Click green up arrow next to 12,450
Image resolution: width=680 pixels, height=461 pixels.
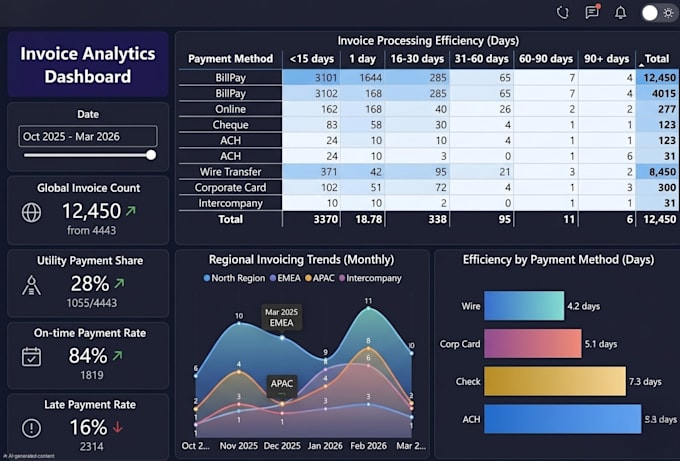click(131, 211)
